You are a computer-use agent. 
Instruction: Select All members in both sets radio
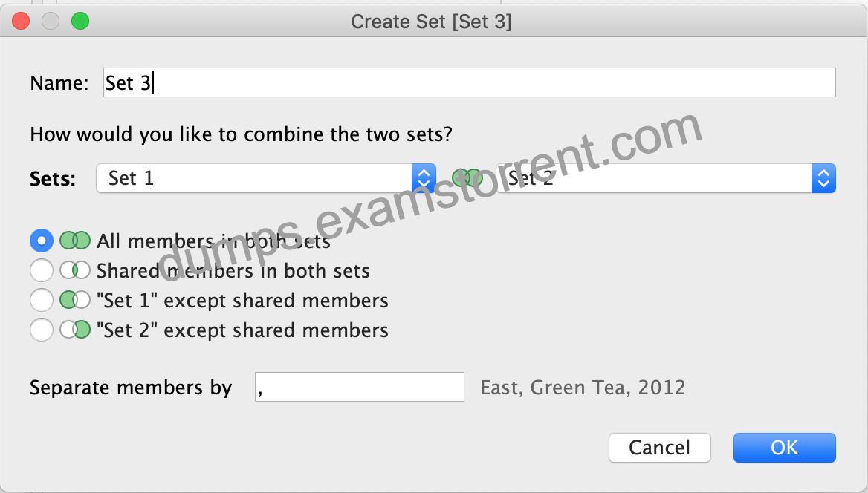point(42,241)
